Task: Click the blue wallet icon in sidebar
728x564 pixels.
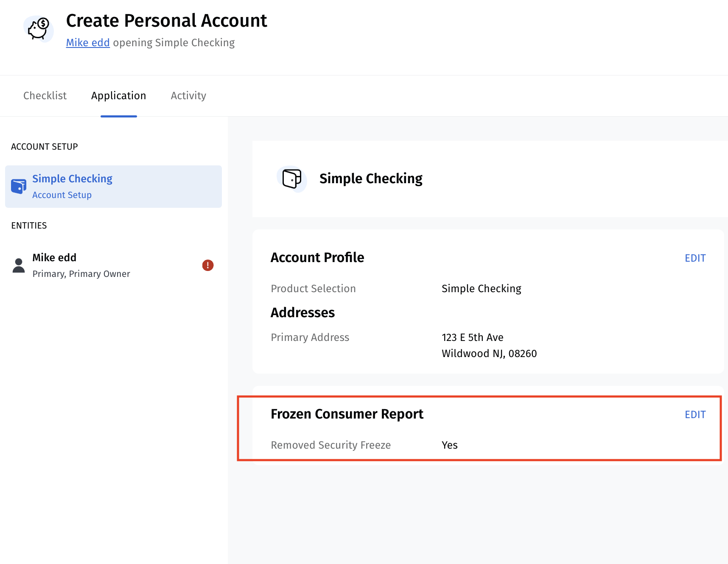Action: click(x=19, y=186)
